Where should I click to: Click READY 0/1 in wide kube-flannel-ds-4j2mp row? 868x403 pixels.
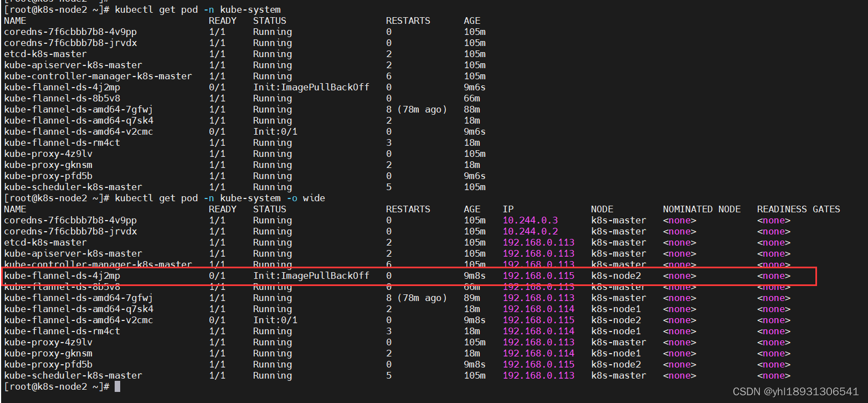pos(217,276)
